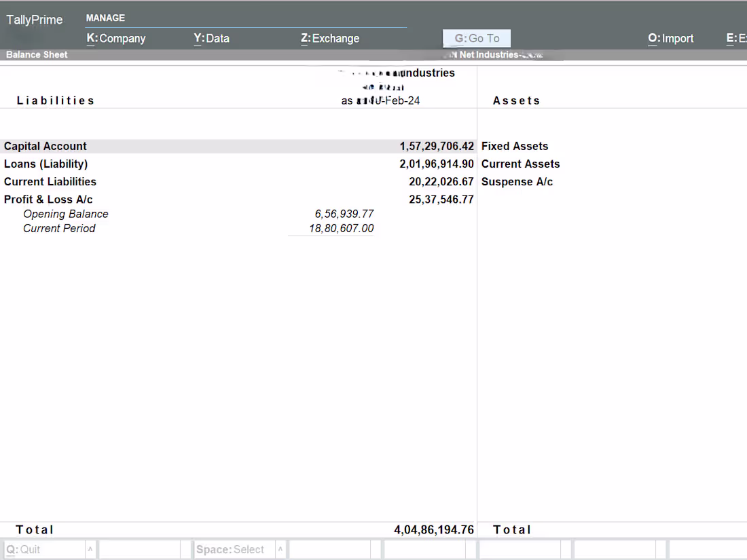747x560 pixels.
Task: Select the Capital Account row
Action: point(238,146)
